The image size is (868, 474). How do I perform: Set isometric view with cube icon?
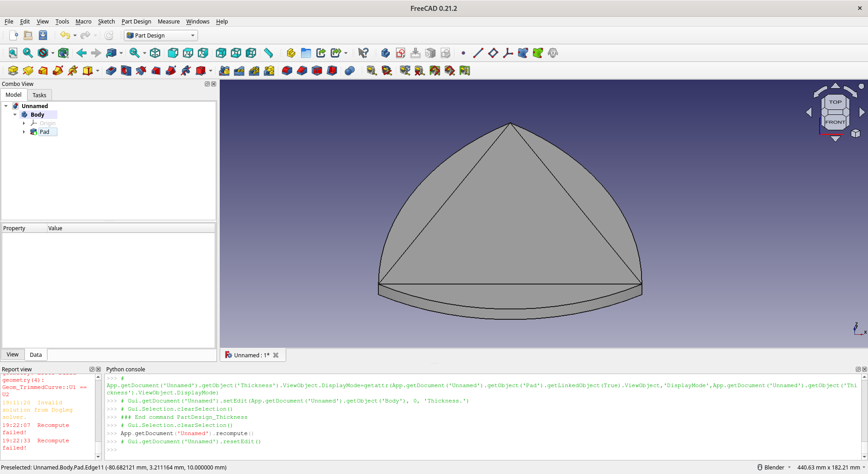point(155,53)
